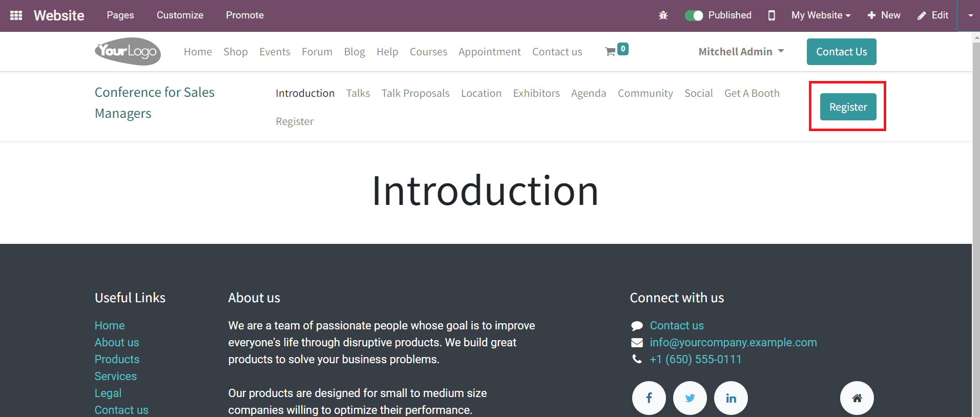This screenshot has width=980, height=417.
Task: Open the mobile preview phone icon
Action: (772, 15)
